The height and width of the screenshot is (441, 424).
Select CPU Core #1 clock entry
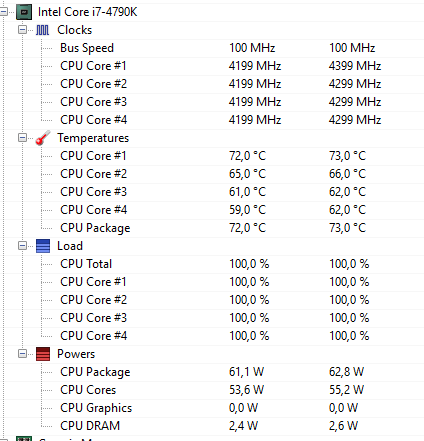(213, 66)
